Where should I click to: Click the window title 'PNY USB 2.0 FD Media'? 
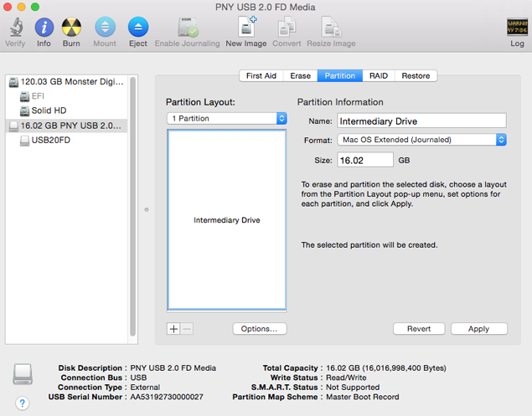[x=266, y=8]
